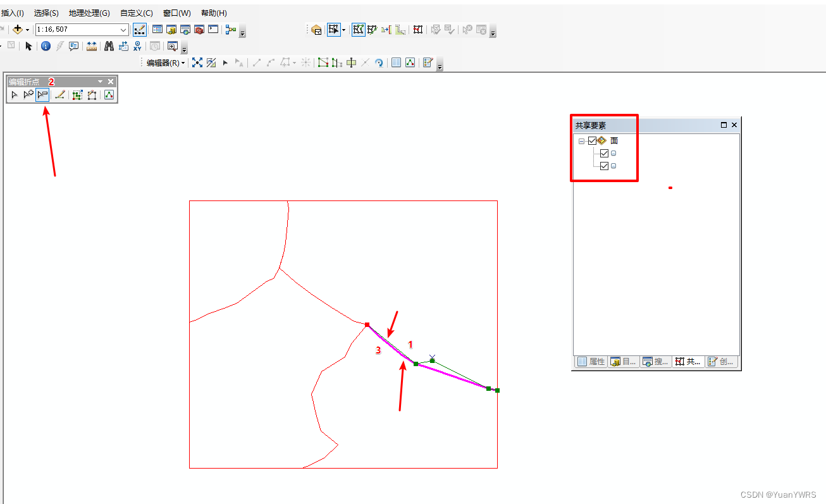Click Extend/stretch proportionally vertices tool
This screenshot has height=504, width=826.
(x=78, y=95)
